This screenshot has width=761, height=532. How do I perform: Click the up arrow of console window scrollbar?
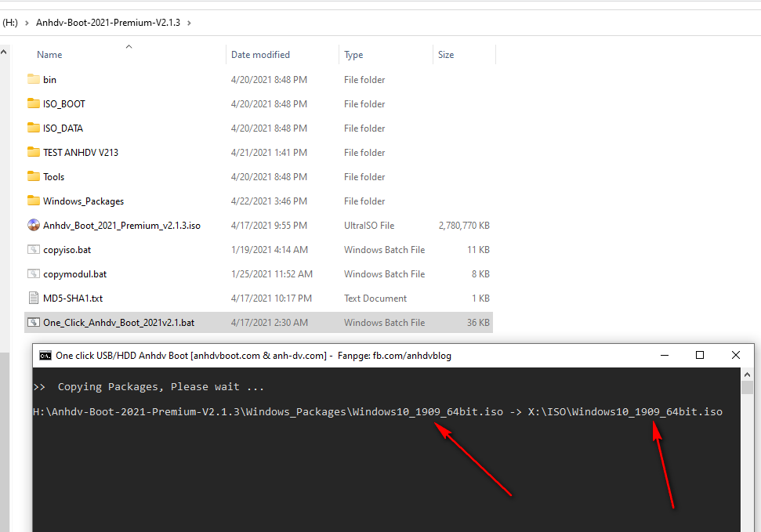747,375
